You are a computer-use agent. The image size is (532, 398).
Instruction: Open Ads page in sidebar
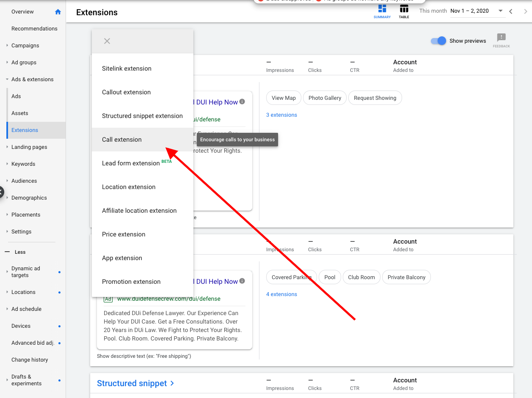(x=16, y=96)
